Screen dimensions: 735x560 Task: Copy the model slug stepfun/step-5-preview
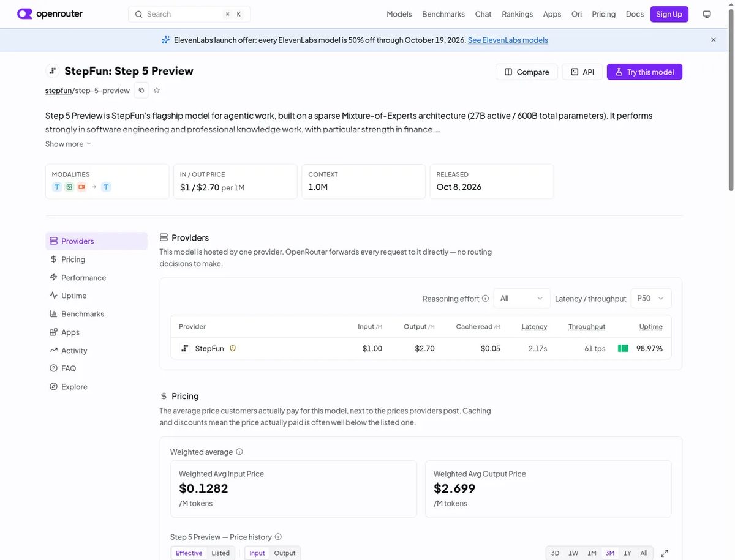[141, 90]
